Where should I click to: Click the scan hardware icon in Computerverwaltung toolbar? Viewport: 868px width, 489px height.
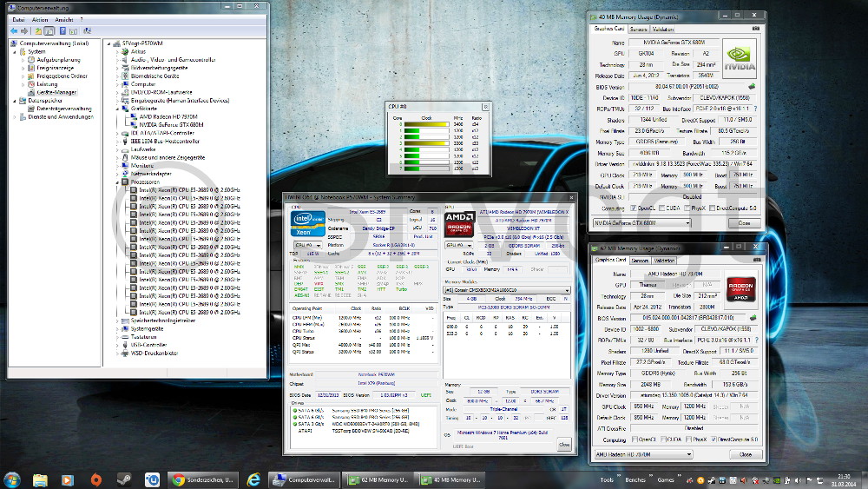(x=87, y=31)
